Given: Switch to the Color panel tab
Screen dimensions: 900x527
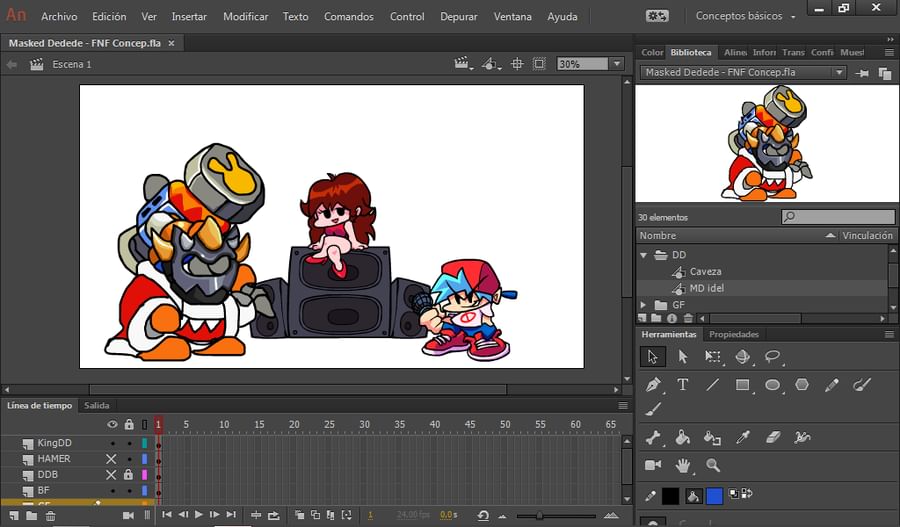Looking at the screenshot, I should [652, 52].
